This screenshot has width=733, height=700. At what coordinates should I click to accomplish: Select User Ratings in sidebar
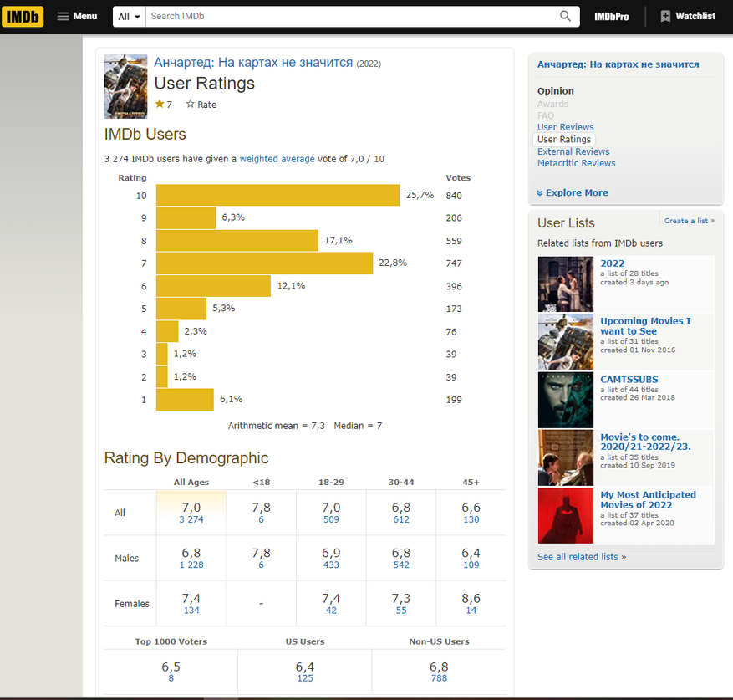(x=564, y=140)
